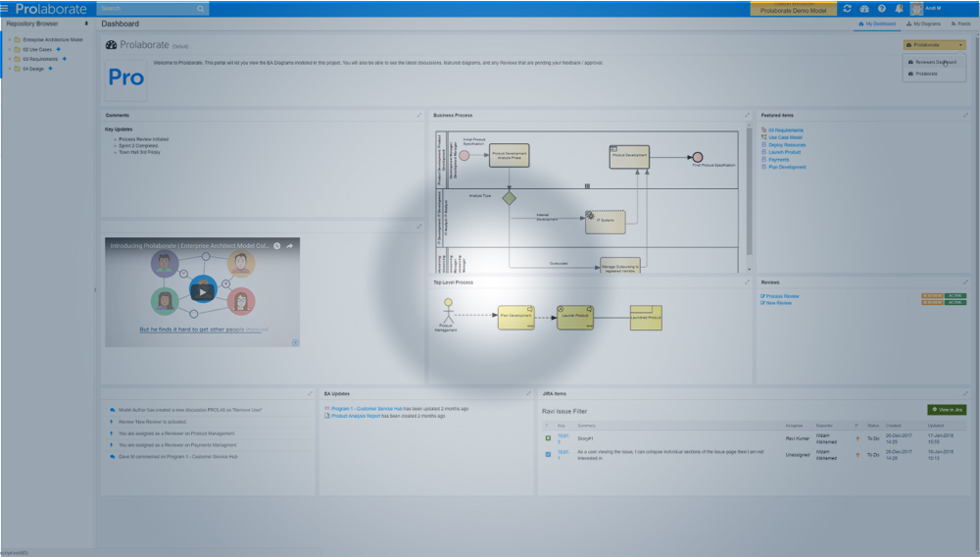Image resolution: width=980 pixels, height=557 pixels.
Task: Click the Business Process diagram vertical scrollbar
Action: click(750, 197)
